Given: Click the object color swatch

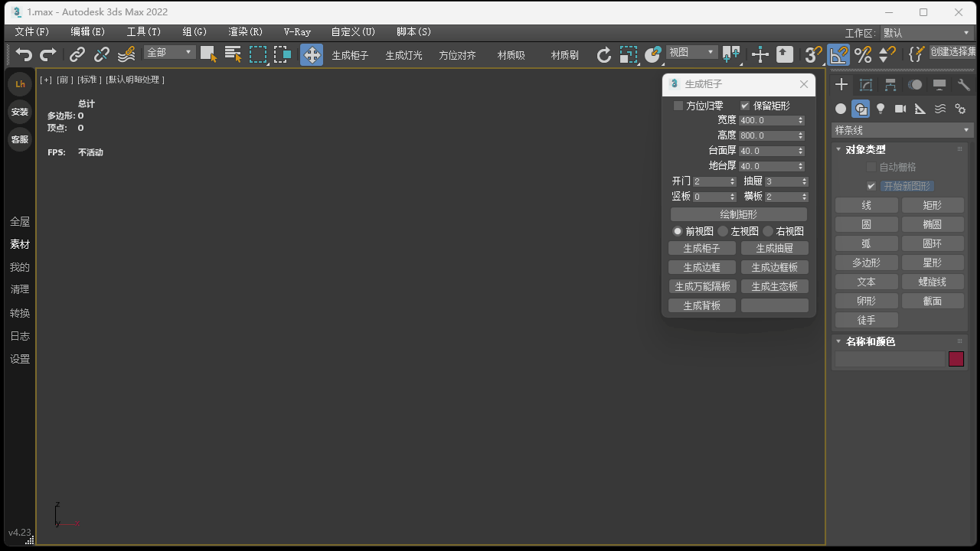Looking at the screenshot, I should (x=956, y=359).
